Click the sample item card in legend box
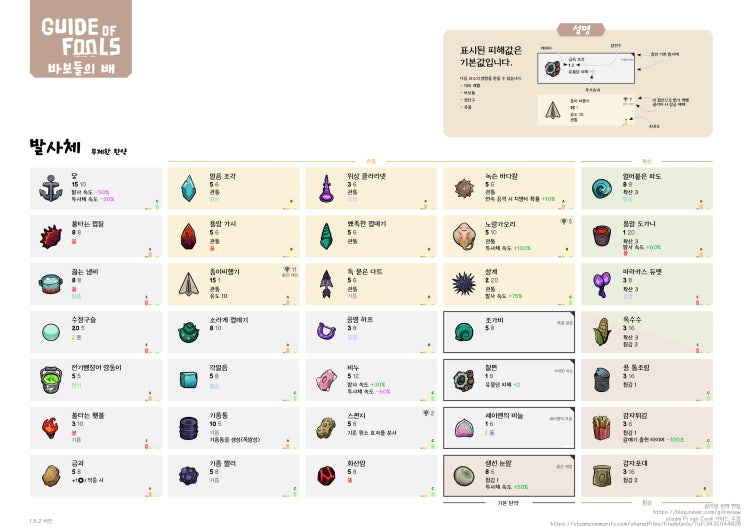 586,68
